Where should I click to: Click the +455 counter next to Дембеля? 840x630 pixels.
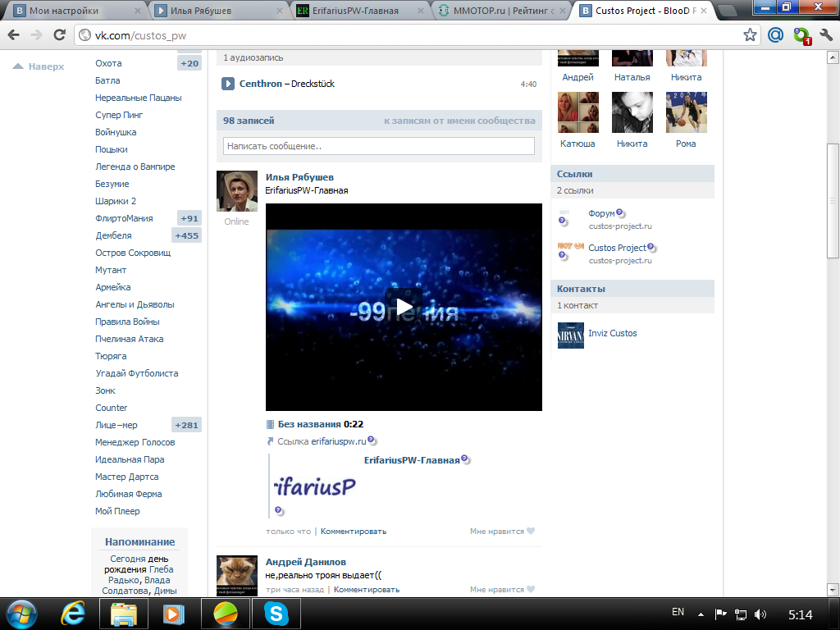tap(186, 235)
